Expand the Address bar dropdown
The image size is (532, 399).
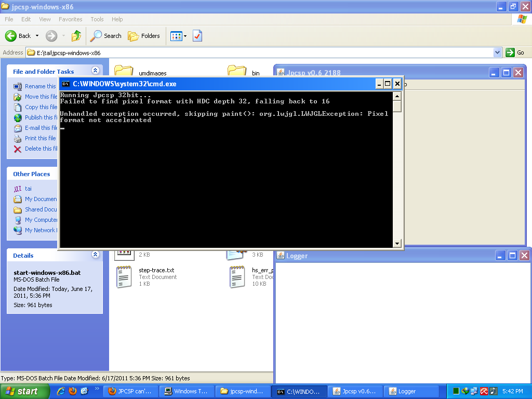point(497,52)
